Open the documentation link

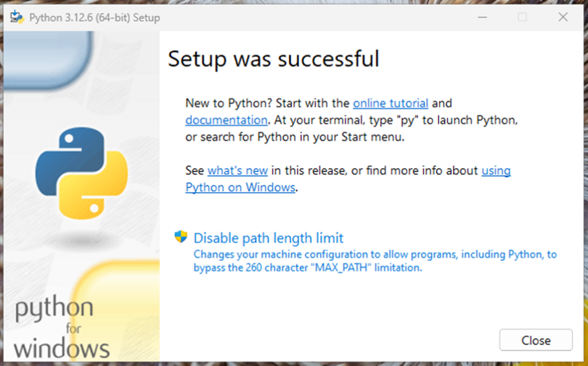click(x=226, y=120)
